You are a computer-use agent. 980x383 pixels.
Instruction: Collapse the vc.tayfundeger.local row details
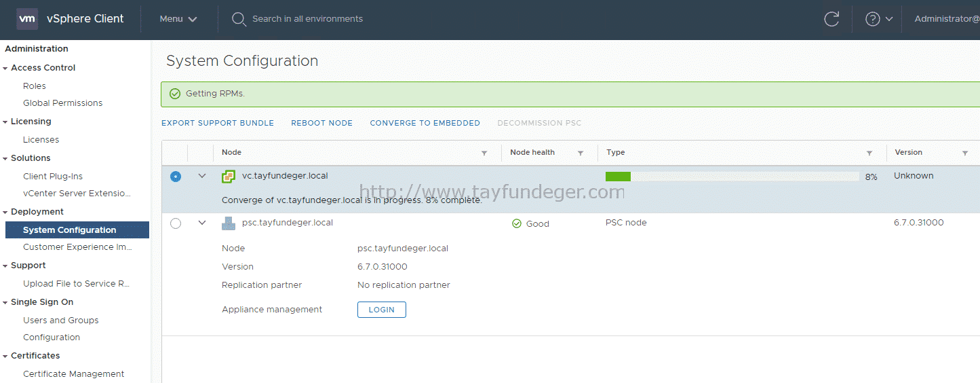pyautogui.click(x=201, y=176)
